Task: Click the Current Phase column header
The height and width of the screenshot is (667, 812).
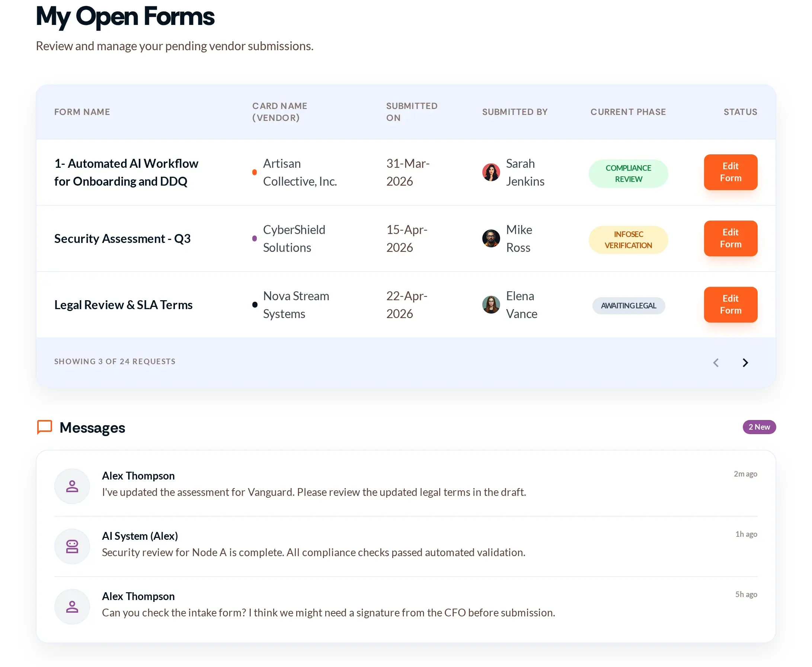Action: 628,112
